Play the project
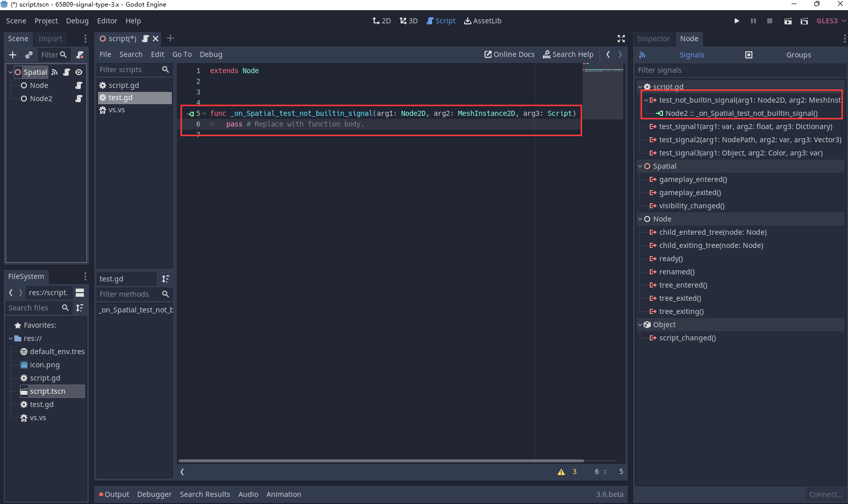 click(x=737, y=21)
